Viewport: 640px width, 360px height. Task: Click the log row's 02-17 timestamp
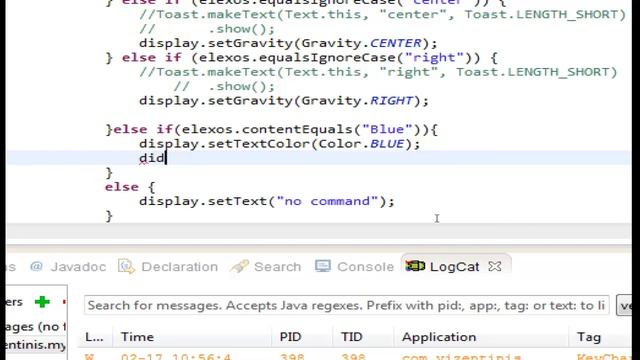[x=176, y=357]
